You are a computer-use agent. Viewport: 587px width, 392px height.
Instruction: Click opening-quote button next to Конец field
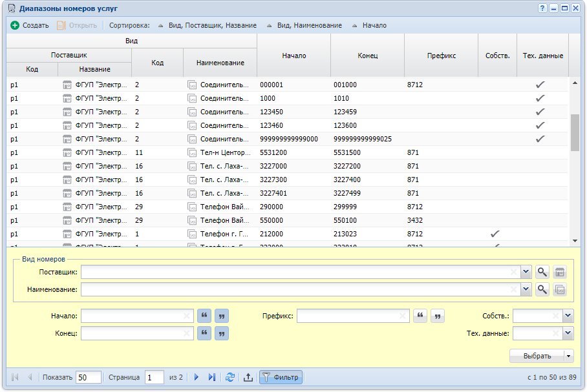click(204, 333)
